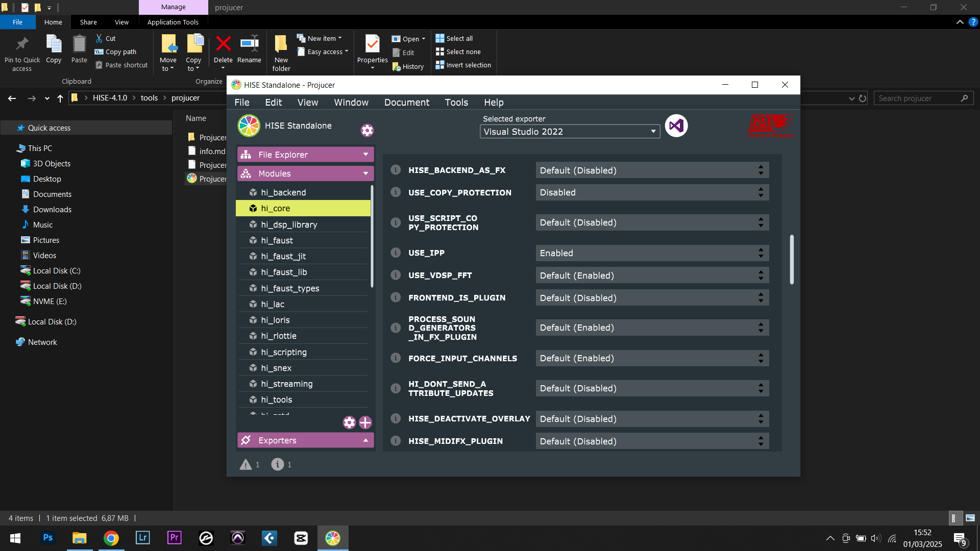This screenshot has height=551, width=980.
Task: Click Rename in the File Explorer ribbon
Action: (249, 50)
